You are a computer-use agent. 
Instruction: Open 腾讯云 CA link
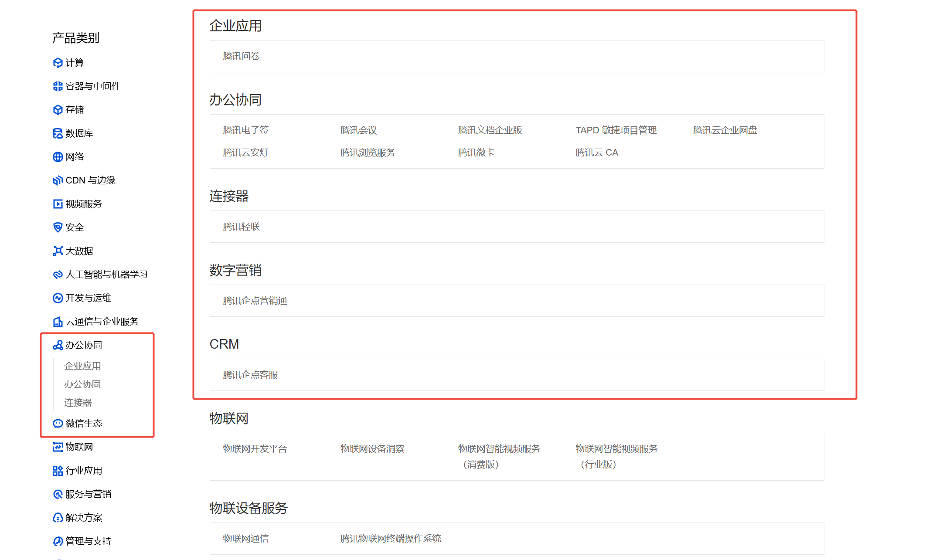pyautogui.click(x=597, y=153)
